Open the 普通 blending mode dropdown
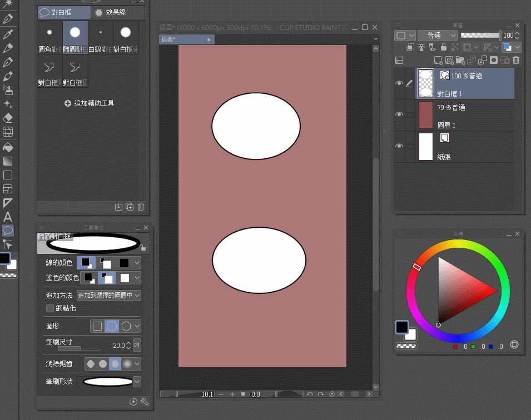The width and height of the screenshot is (531, 420). 438,35
